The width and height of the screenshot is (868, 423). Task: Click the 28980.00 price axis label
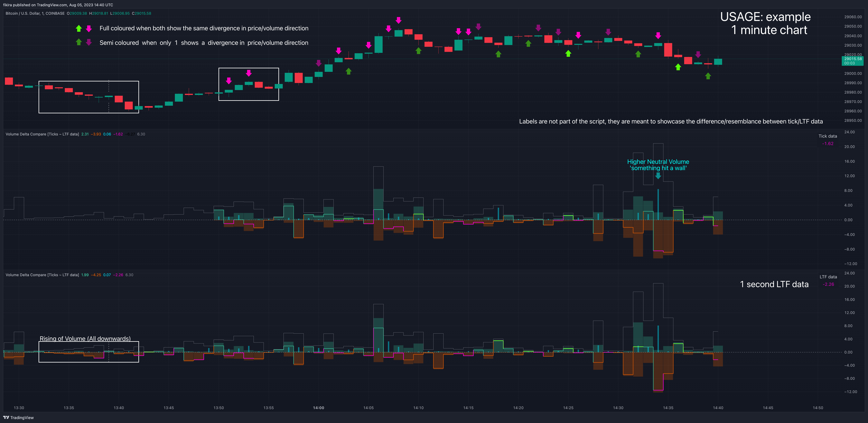tap(853, 92)
